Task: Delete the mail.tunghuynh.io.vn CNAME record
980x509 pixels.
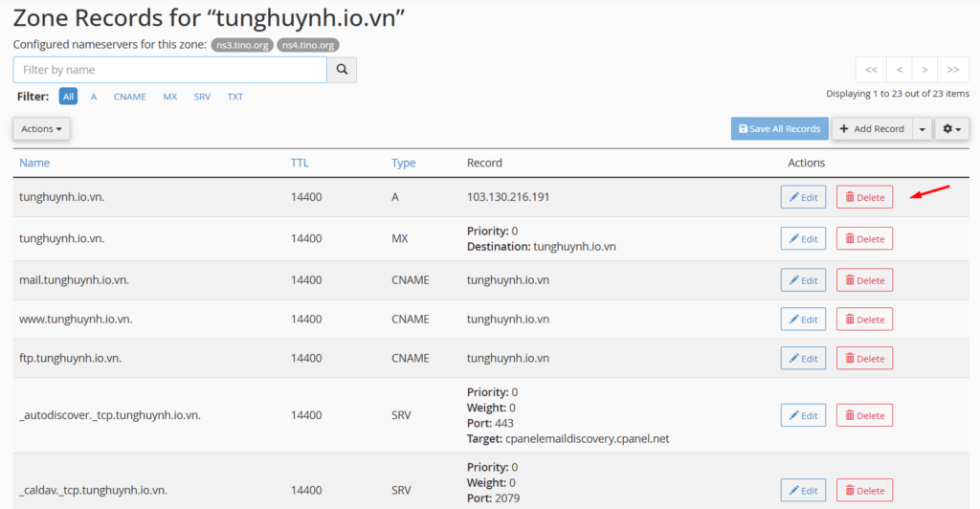Action: pyautogui.click(x=864, y=280)
